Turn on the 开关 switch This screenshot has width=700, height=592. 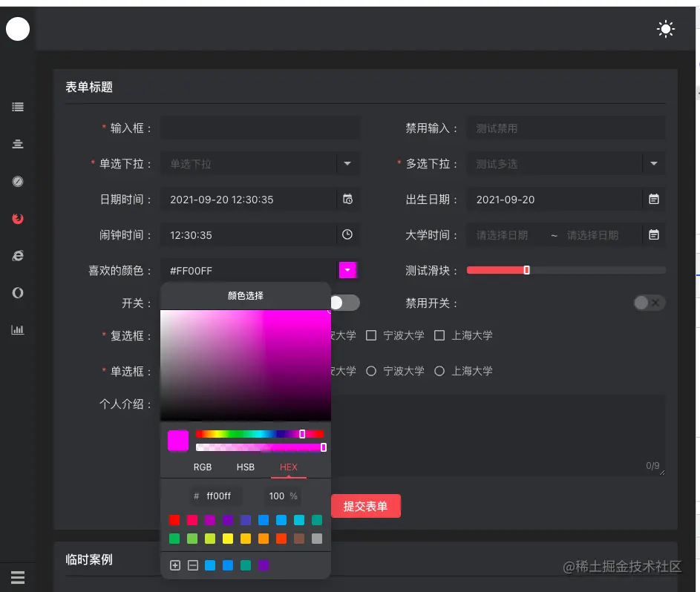[x=344, y=303]
